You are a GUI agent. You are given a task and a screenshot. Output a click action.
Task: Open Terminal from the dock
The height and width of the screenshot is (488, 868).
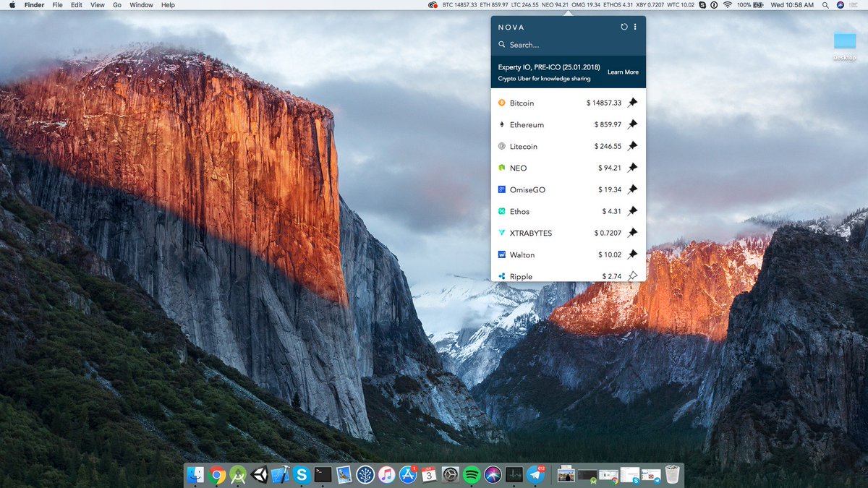pyautogui.click(x=323, y=474)
